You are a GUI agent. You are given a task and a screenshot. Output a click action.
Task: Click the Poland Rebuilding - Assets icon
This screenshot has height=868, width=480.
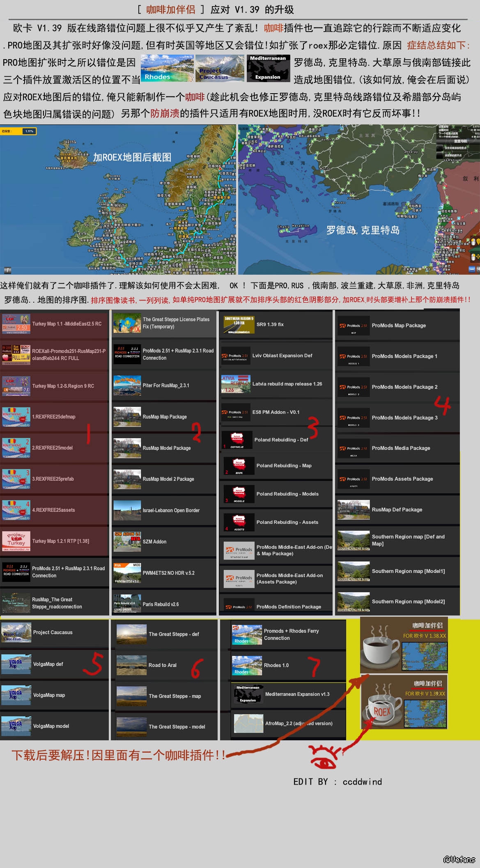pos(239,522)
